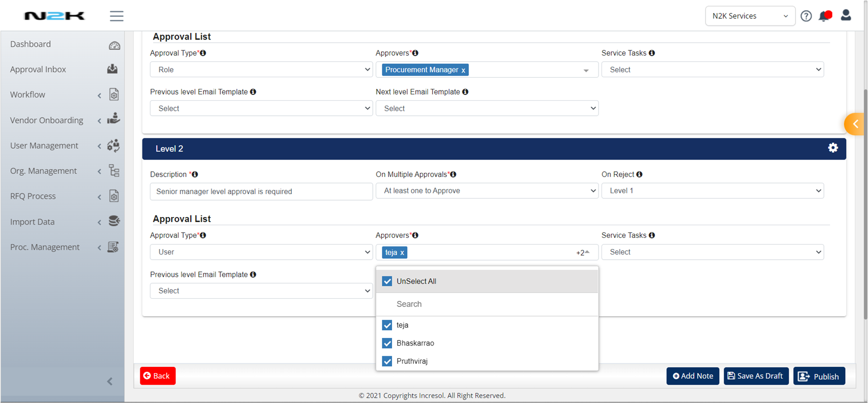Open On Reject Level 1 dropdown
868x403 pixels.
point(712,191)
